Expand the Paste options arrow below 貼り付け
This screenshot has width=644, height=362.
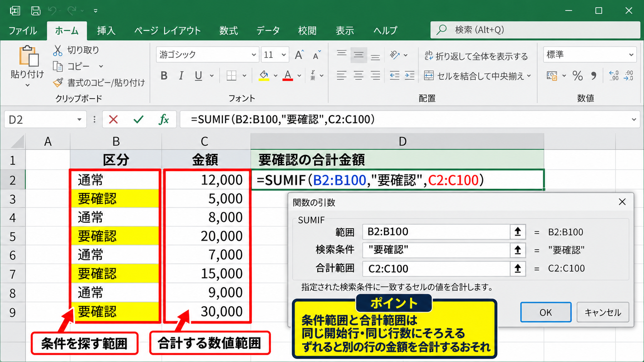[27, 85]
